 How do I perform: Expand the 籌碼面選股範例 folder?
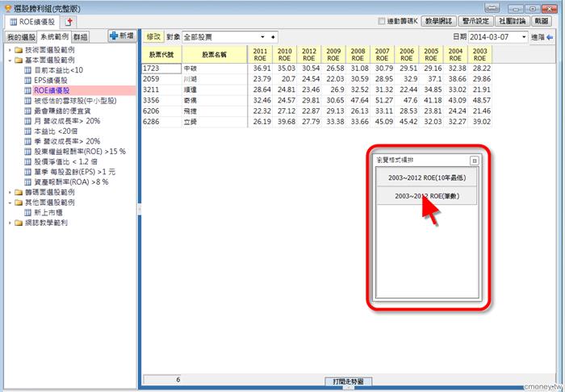coord(8,192)
